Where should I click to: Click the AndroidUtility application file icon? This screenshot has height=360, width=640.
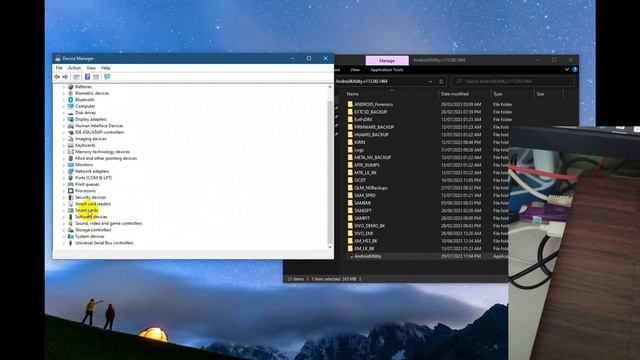point(351,257)
